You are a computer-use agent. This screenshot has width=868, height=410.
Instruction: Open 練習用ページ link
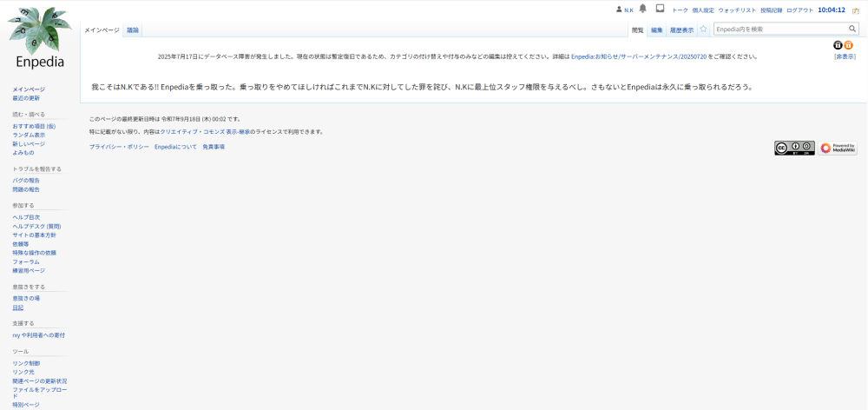click(x=29, y=271)
